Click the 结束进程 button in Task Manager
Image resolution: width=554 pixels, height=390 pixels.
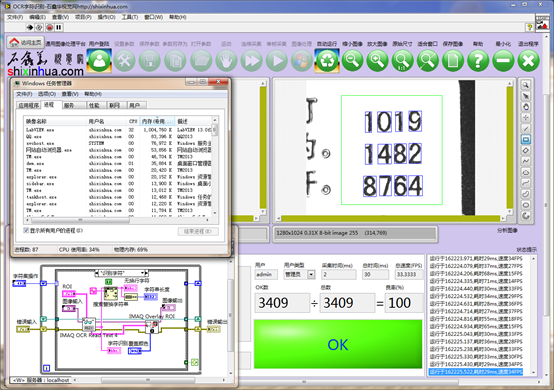(x=198, y=231)
